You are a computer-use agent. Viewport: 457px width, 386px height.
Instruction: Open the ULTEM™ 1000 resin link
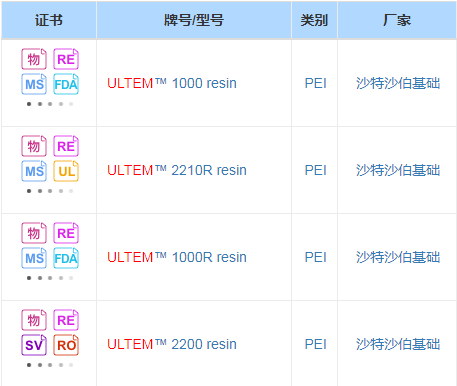click(172, 83)
